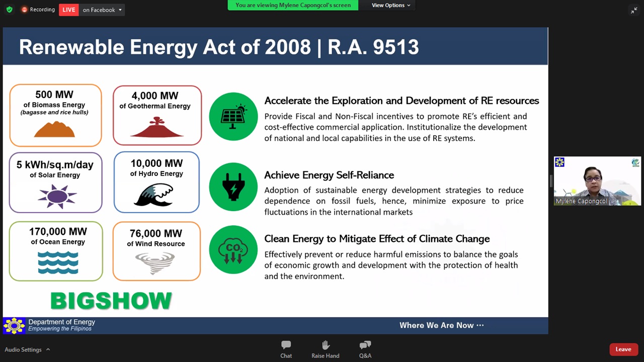The width and height of the screenshot is (644, 362).
Task: Click the green encryption shield icon
Action: 9,10
